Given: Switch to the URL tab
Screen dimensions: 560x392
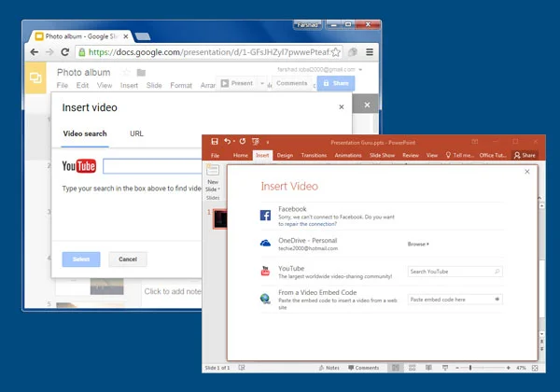Looking at the screenshot, I should [x=136, y=134].
